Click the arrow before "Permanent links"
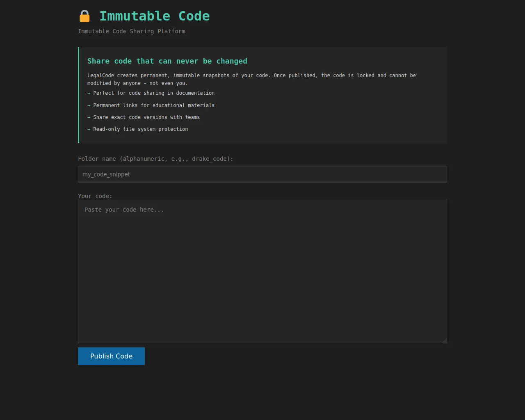Screen dimensions: 525x420 89,105
